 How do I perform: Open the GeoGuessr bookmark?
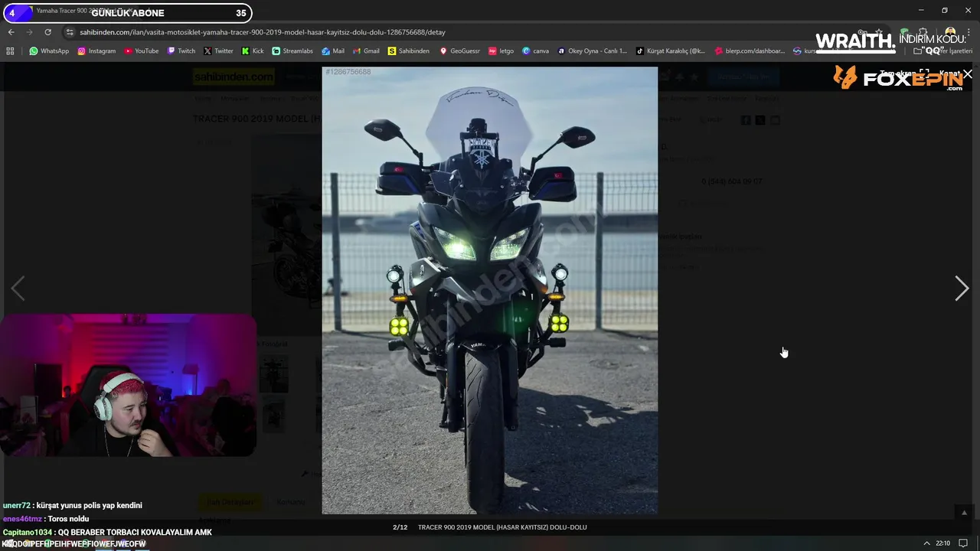tap(459, 51)
